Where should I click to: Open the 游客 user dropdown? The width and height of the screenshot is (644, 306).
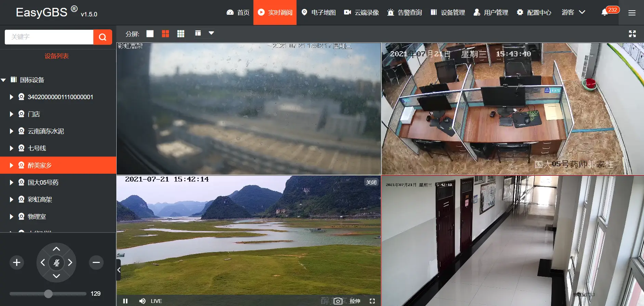[x=574, y=12]
